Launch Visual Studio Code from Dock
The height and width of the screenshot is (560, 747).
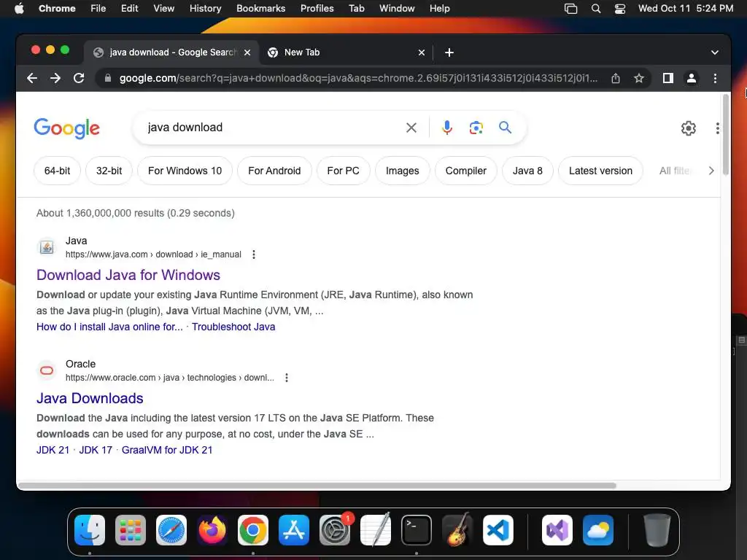(498, 530)
